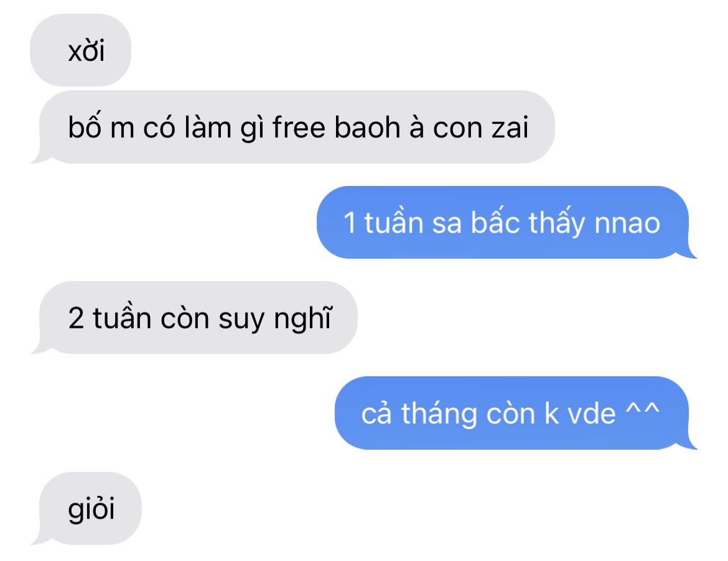Image resolution: width=728 pixels, height=561 pixels.
Task: Click the '^^' emoticon in the blue message
Action: click(x=643, y=410)
